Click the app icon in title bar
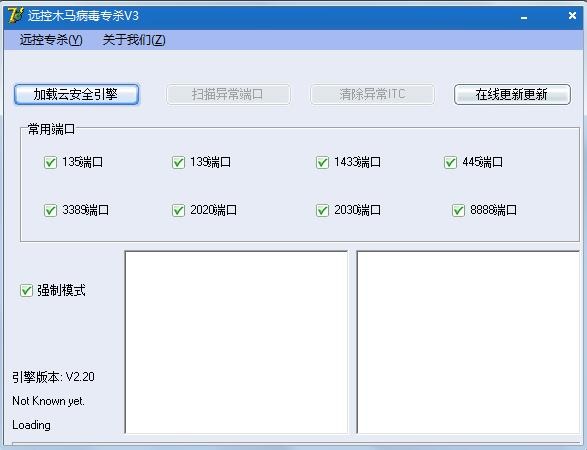Image resolution: width=587 pixels, height=450 pixels. 16,16
